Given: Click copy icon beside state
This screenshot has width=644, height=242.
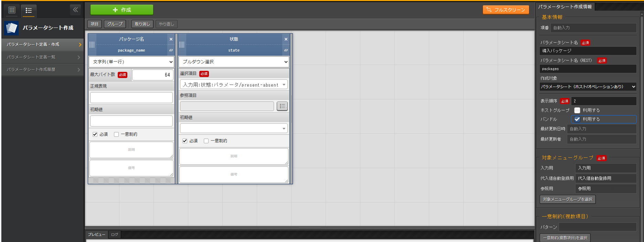Looking at the screenshot, I should point(286,50).
